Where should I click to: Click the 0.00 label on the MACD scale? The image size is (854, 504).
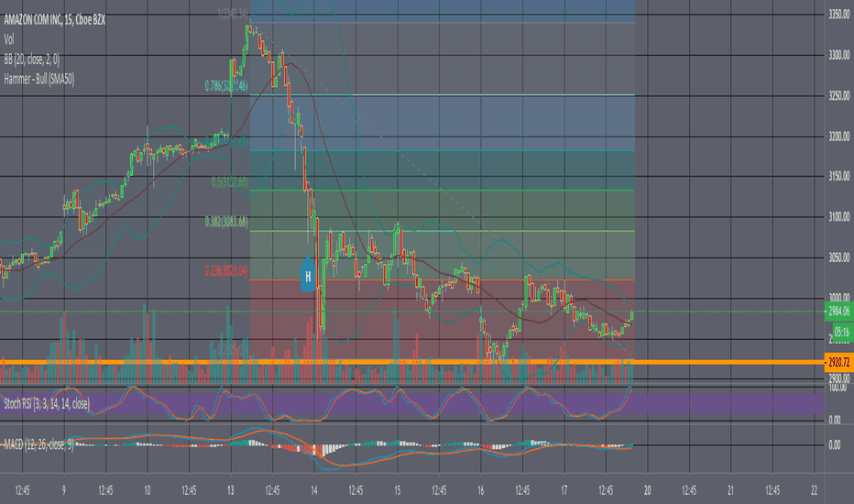click(835, 445)
